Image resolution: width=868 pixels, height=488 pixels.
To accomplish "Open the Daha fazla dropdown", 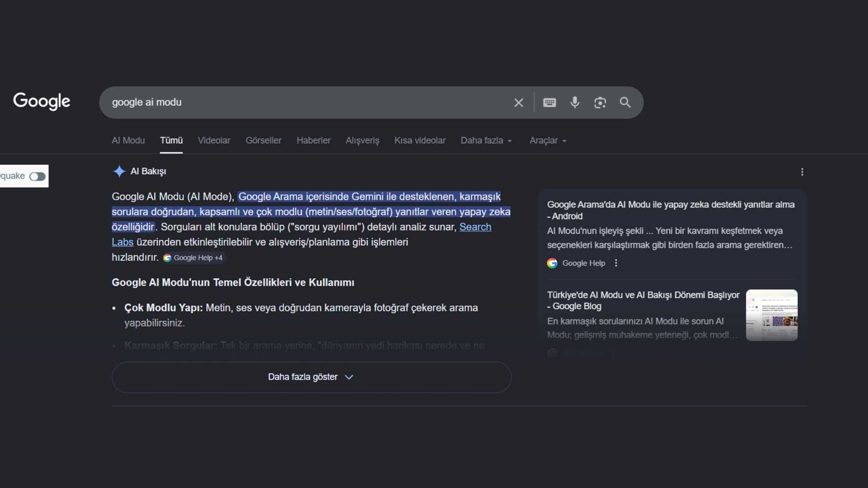I will (486, 140).
